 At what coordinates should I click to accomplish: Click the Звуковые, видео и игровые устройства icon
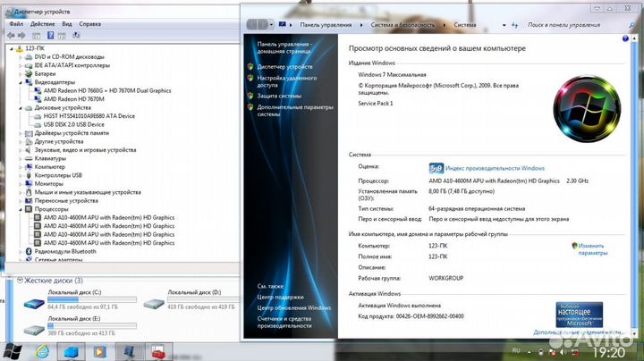[29, 150]
